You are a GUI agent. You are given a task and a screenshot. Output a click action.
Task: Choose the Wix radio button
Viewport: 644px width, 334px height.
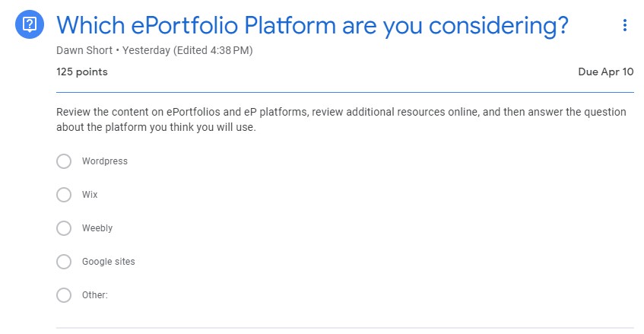[x=64, y=195]
